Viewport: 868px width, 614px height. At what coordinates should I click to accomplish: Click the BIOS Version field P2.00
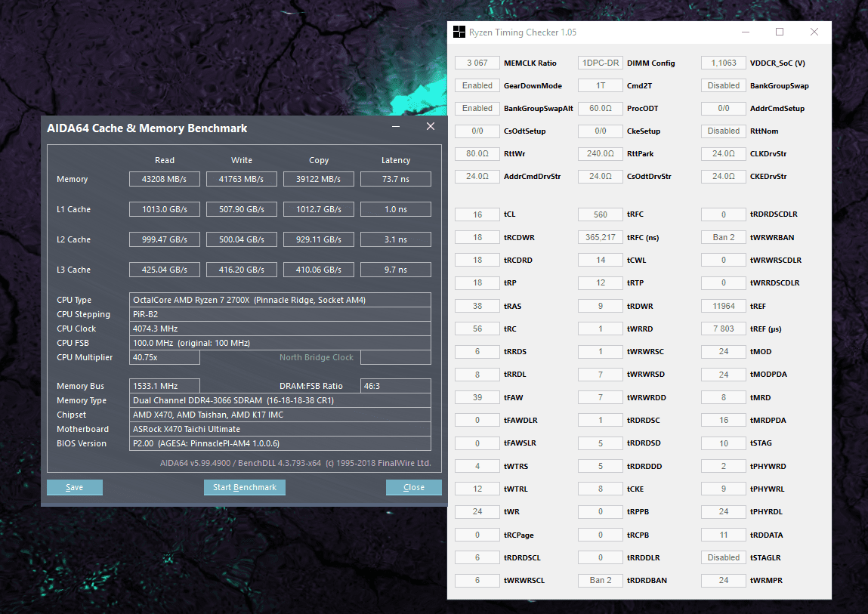coord(280,443)
